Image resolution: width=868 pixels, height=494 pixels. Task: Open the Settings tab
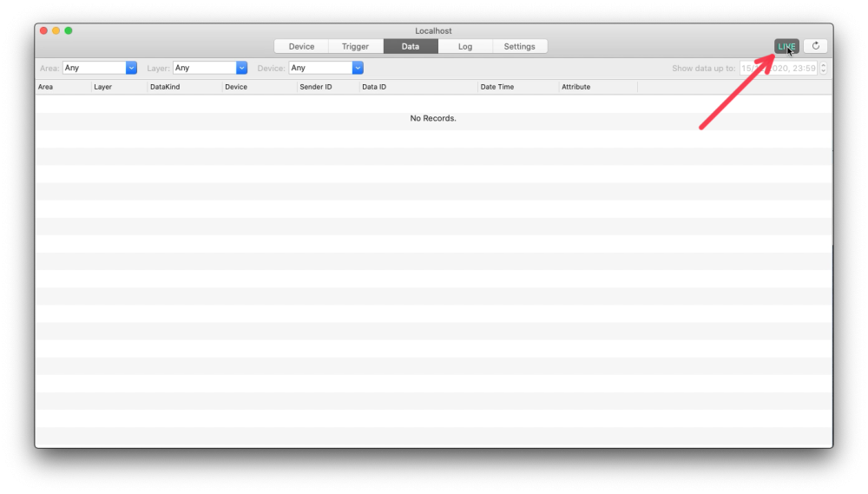pyautogui.click(x=519, y=47)
